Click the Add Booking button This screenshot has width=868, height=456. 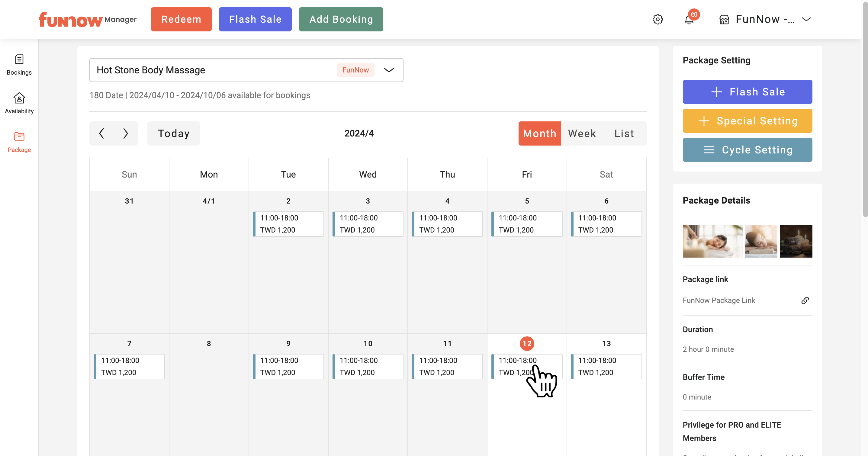341,19
